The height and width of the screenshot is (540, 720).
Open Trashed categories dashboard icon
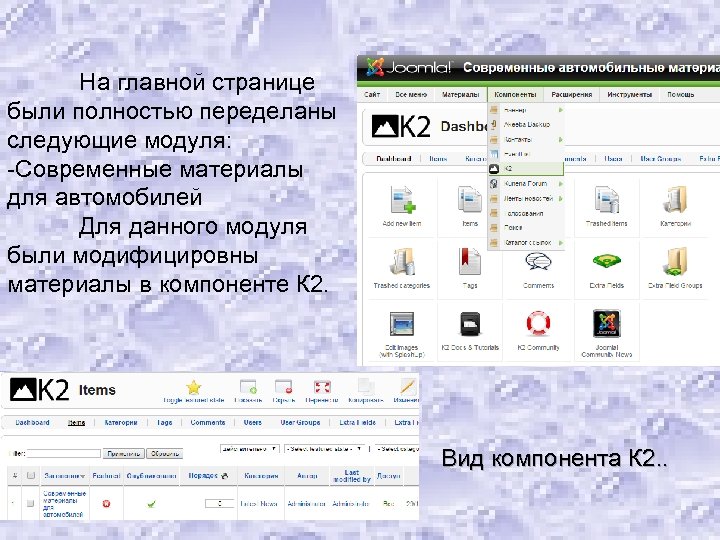tap(402, 268)
